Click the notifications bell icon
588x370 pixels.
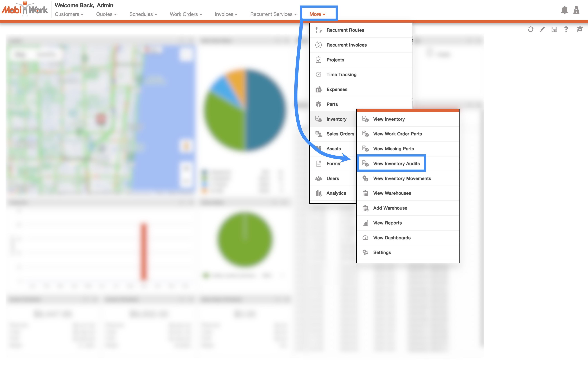(564, 10)
